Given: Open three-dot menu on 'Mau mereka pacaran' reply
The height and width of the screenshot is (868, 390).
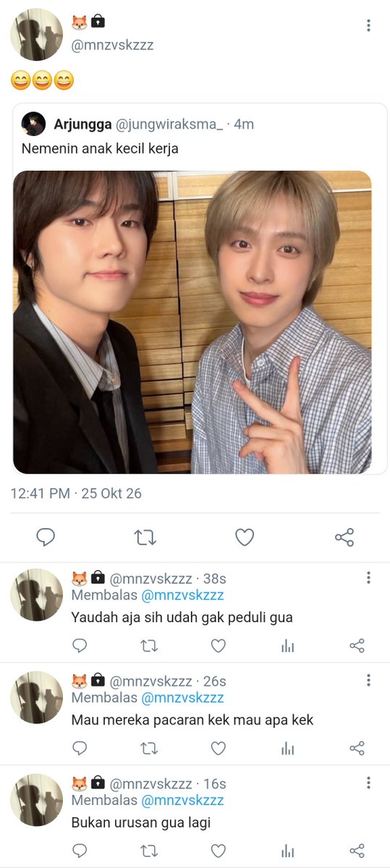Looking at the screenshot, I should coord(368,680).
